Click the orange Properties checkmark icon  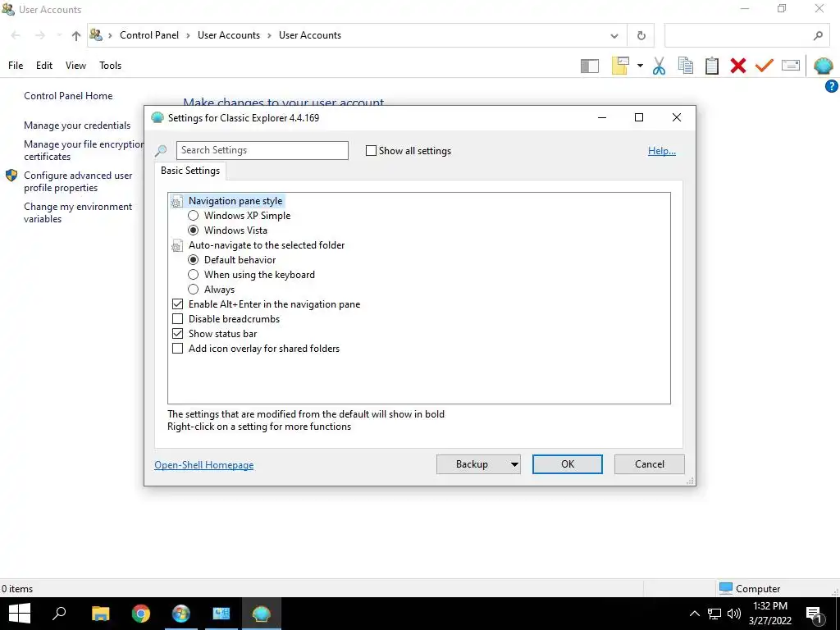pyautogui.click(x=765, y=66)
